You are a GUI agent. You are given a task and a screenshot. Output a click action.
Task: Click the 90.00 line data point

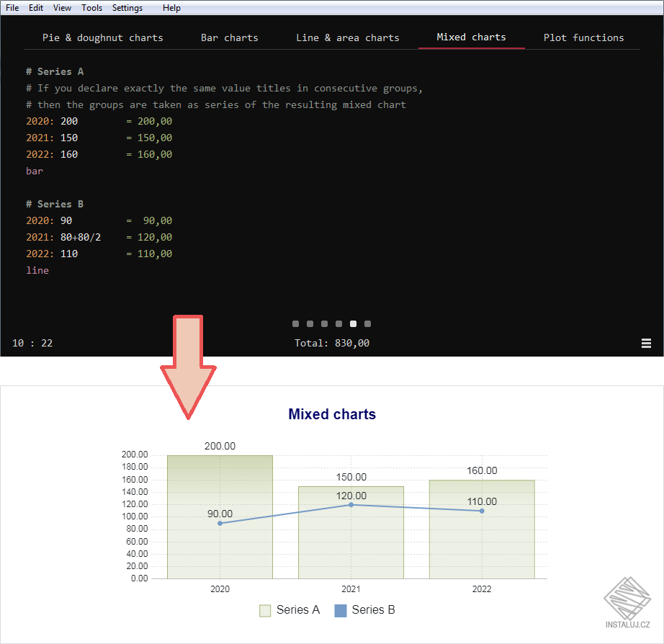coord(220,523)
